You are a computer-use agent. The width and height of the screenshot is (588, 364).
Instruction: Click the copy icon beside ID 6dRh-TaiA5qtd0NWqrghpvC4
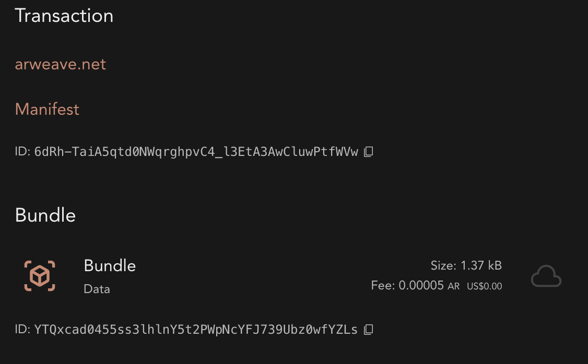pyautogui.click(x=369, y=151)
